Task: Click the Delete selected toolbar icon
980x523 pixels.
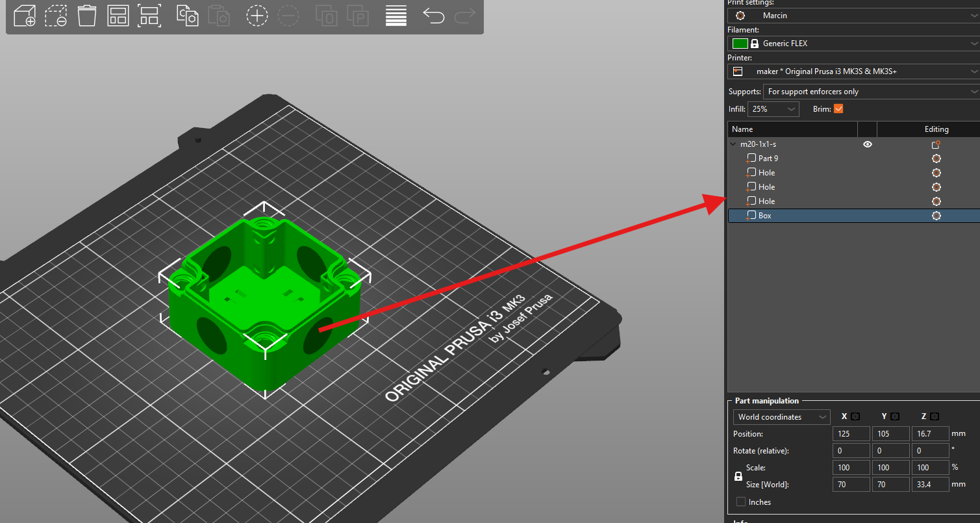Action: [56, 16]
